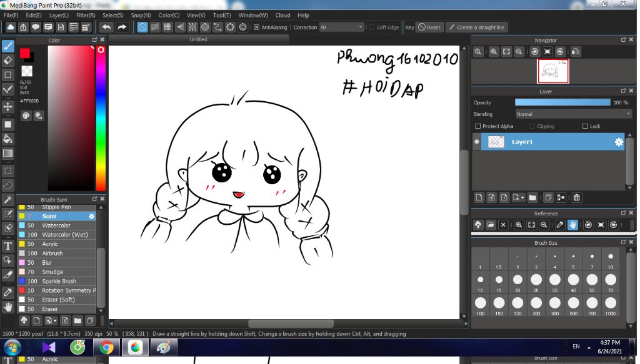
Task: Turn snap off icon
Action: (142, 27)
